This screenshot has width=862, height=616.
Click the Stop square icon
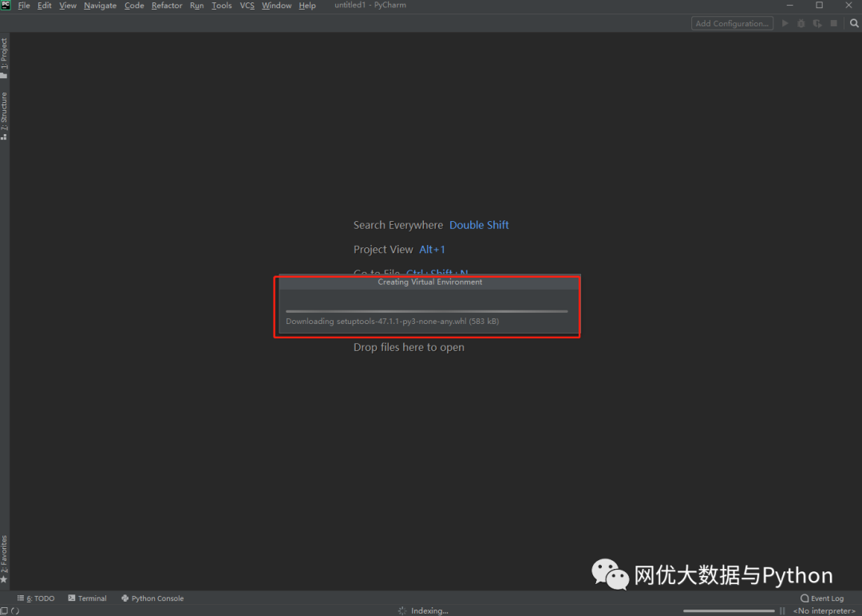click(834, 23)
